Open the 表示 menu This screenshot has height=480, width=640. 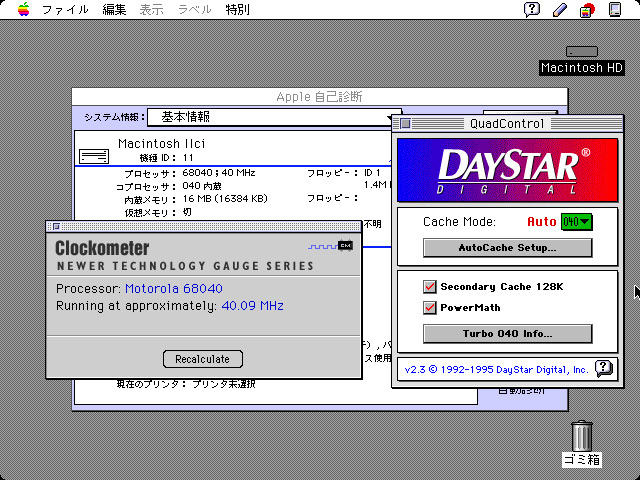151,9
